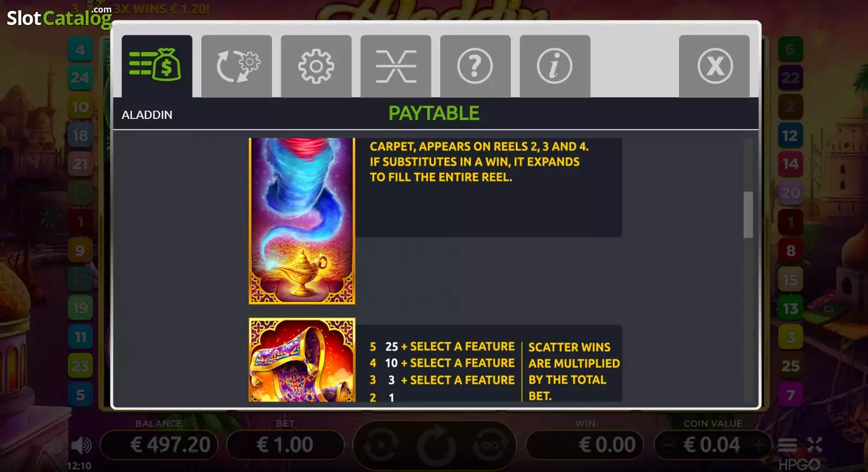Increase coin value with the plus button
Viewport: 868px width, 472px height.
(758, 445)
